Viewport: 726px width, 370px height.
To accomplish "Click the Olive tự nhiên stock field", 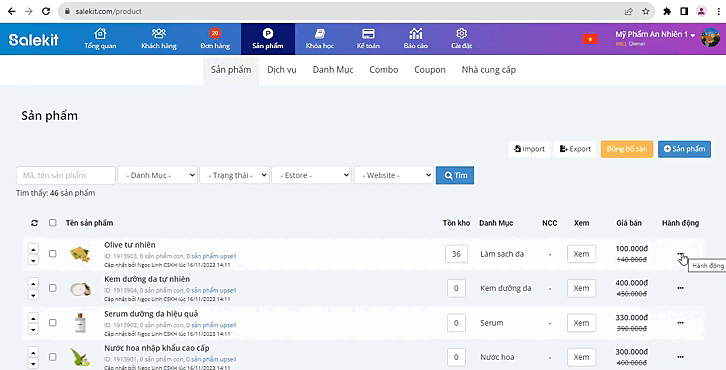I will (456, 254).
